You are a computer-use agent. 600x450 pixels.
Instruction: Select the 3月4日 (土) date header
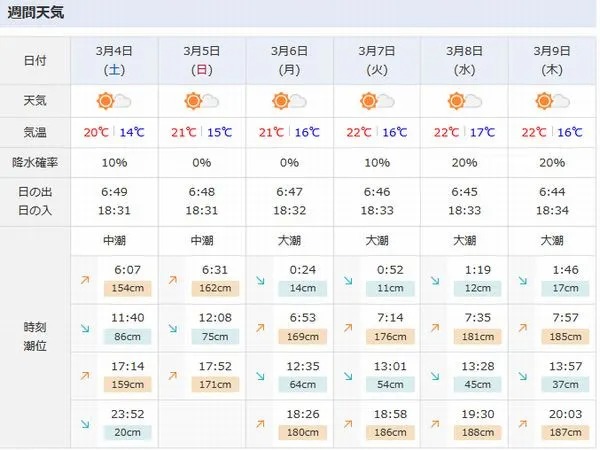pos(114,60)
